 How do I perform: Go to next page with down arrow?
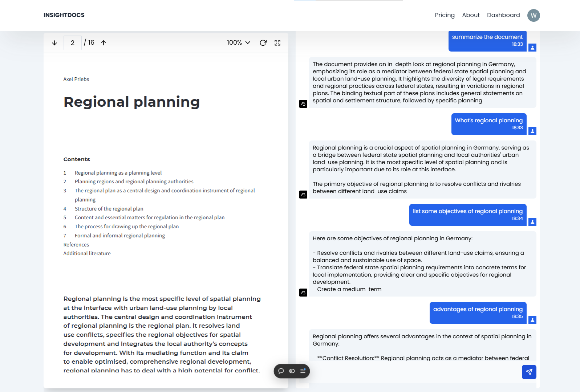click(x=54, y=43)
